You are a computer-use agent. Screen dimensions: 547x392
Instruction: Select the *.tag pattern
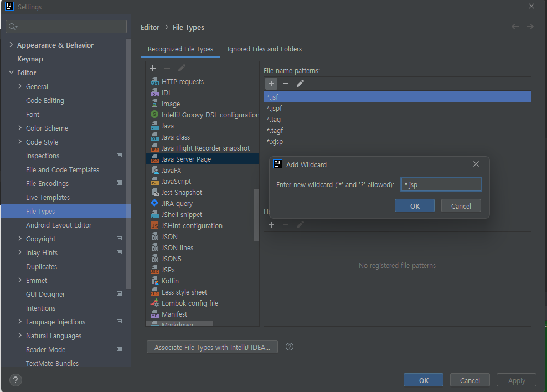coord(398,119)
